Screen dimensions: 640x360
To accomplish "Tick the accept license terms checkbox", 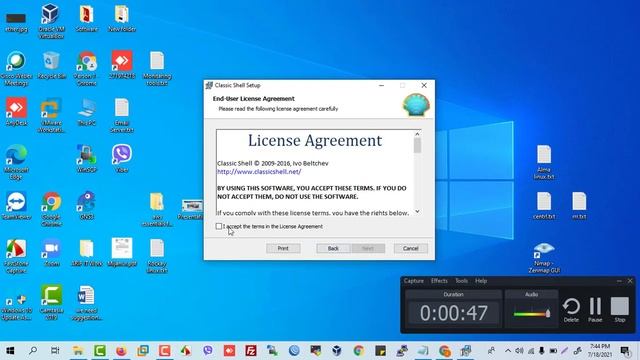I will pyautogui.click(x=219, y=226).
